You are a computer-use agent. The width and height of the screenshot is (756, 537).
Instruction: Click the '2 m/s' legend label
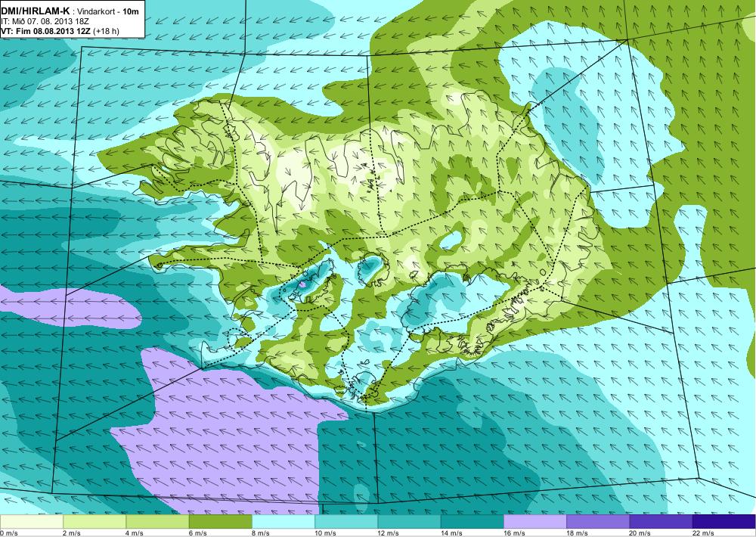click(x=72, y=533)
